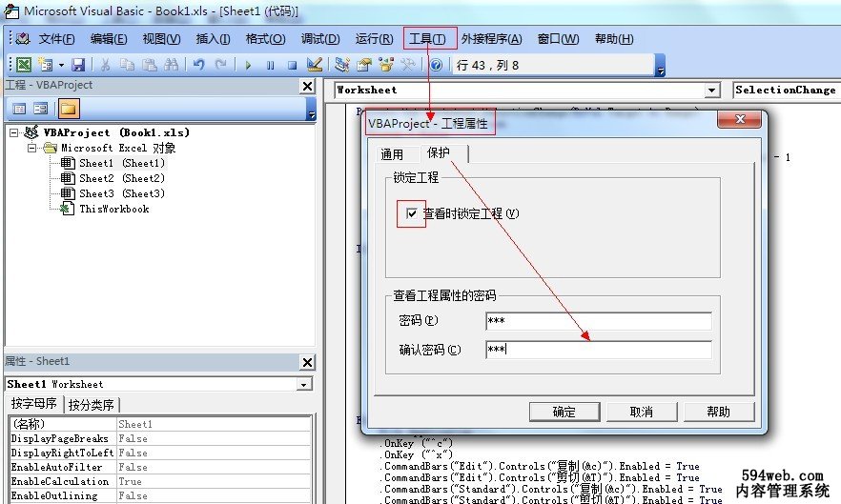Click the Reset stop icon
This screenshot has height=504, width=841.
pyautogui.click(x=292, y=65)
